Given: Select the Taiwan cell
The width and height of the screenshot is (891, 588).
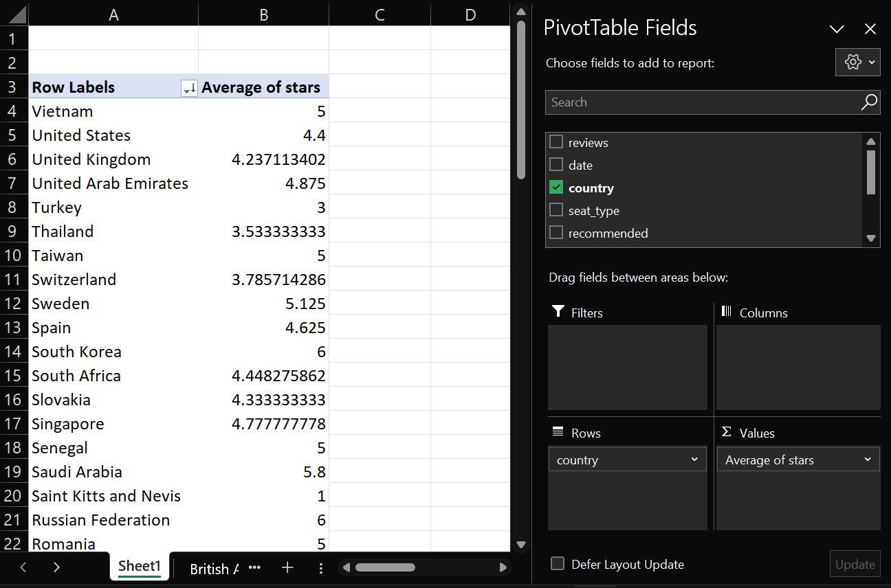Looking at the screenshot, I should [113, 256].
